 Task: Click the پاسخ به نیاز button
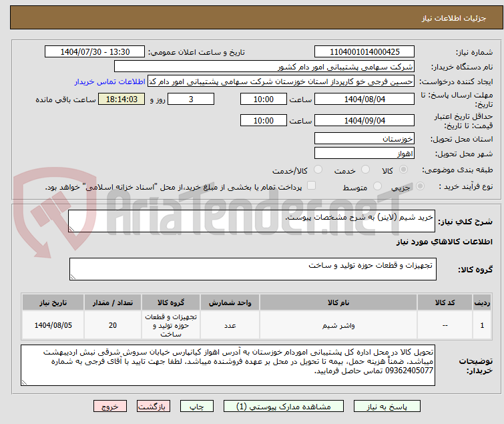[387, 407]
